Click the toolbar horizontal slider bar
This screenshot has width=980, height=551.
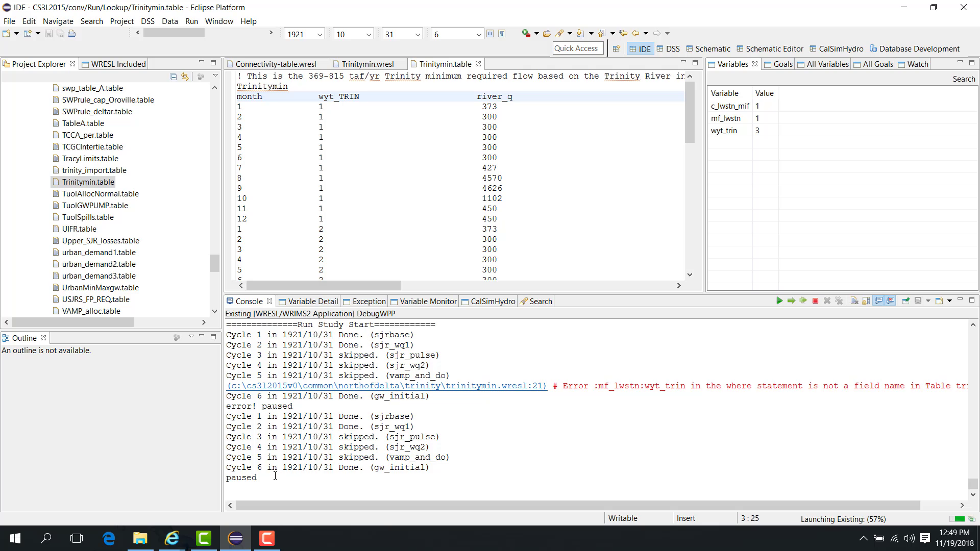pyautogui.click(x=174, y=33)
